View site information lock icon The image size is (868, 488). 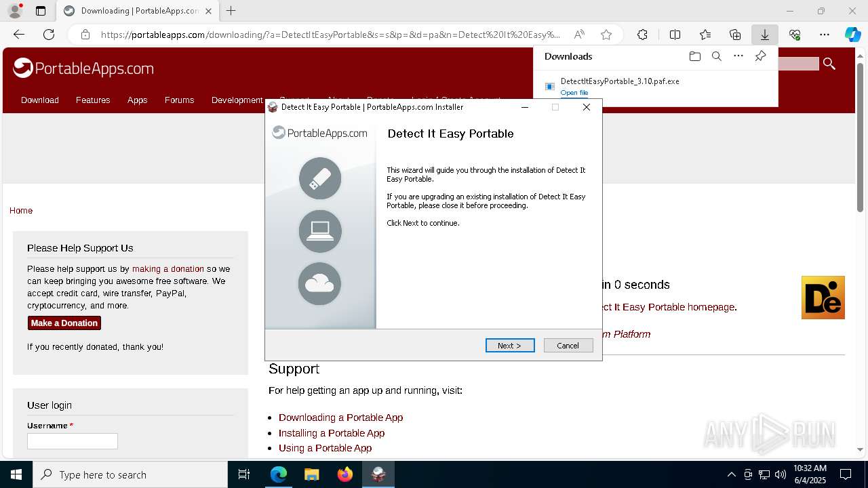coord(85,35)
